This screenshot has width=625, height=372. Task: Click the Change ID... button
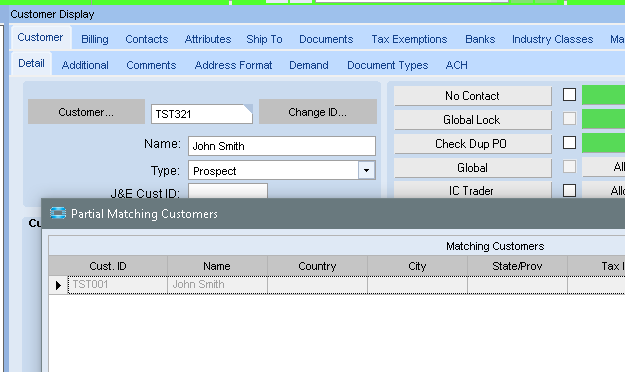318,112
